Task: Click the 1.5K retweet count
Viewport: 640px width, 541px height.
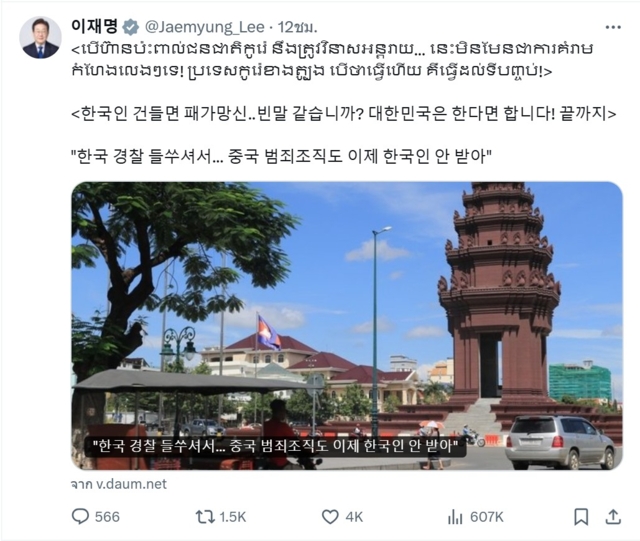Action: [233, 517]
